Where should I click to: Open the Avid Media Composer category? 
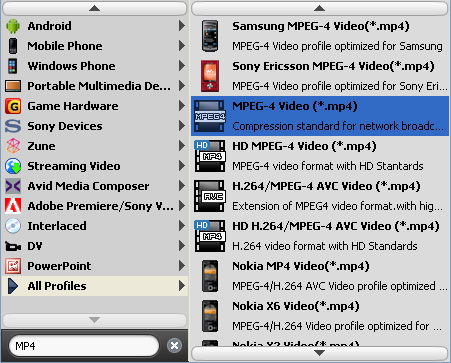coord(95,186)
